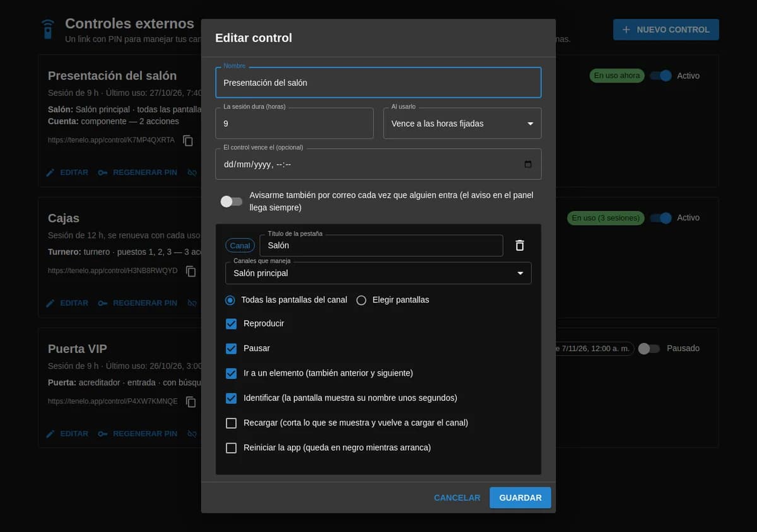
Task: Click the K7MP4QXRTA control URL
Action: (111, 141)
